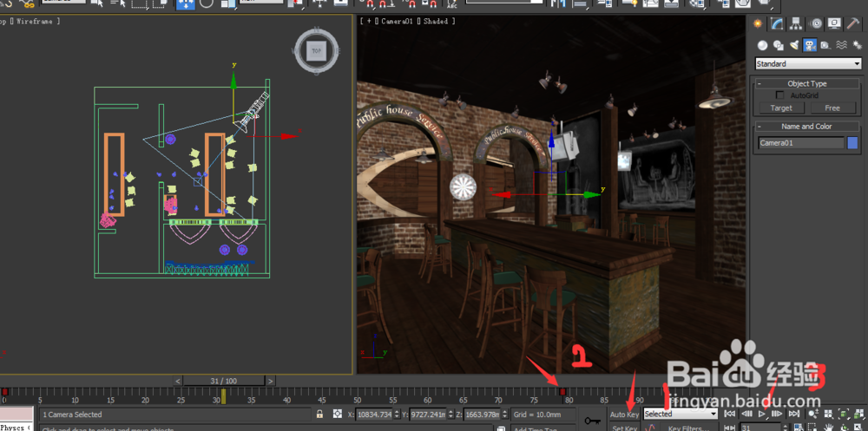This screenshot has height=431, width=868.
Task: Toggle Absolute/Offset transform type-in icon
Action: pos(337,414)
